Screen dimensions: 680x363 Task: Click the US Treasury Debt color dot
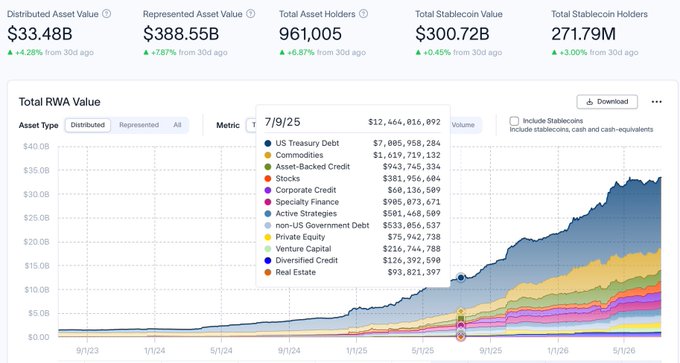point(268,143)
